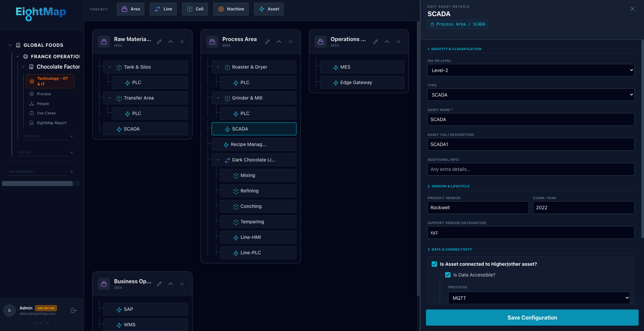Click plus icon next to Add Enterprise
The width and height of the screenshot is (644, 331).
coord(72,172)
